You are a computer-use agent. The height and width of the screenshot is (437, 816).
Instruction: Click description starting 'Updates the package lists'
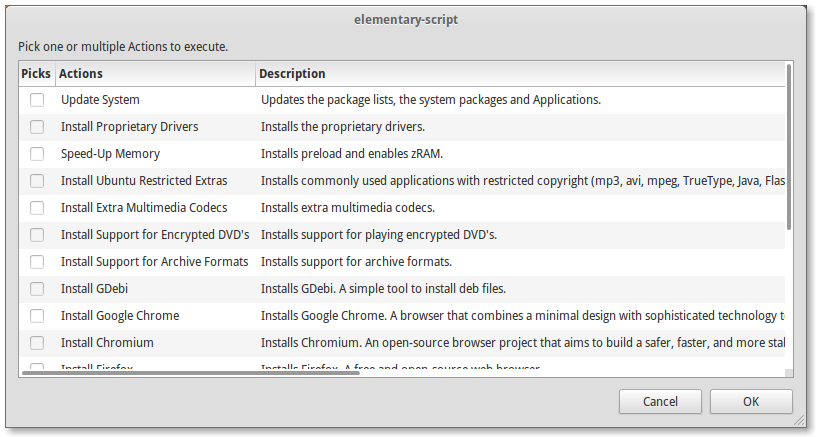[x=431, y=100]
